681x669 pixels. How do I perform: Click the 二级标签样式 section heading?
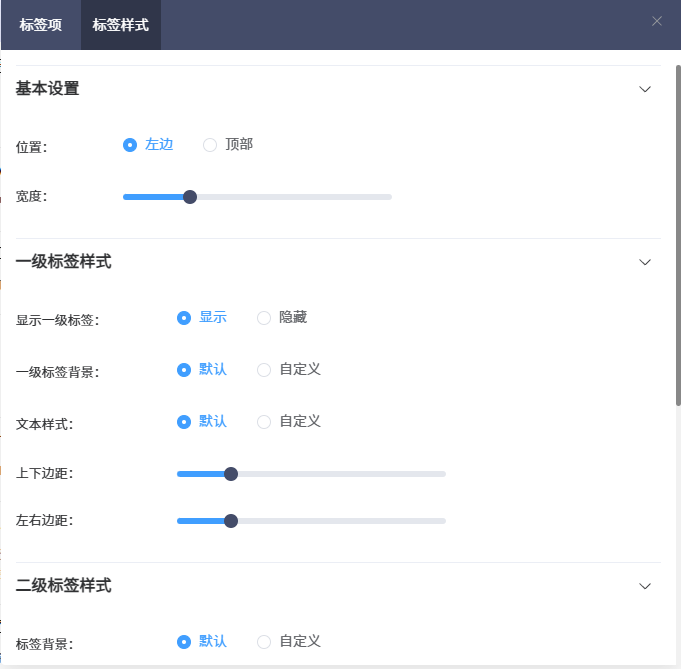pos(63,586)
